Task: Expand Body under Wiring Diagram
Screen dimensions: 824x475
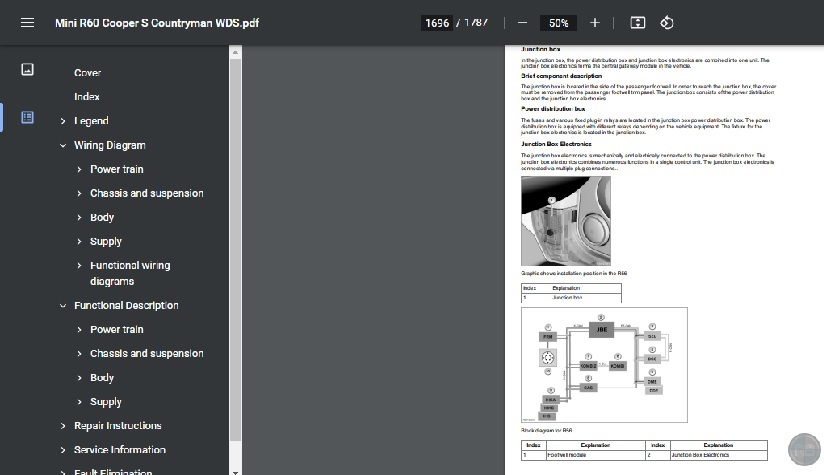Action: pos(79,218)
